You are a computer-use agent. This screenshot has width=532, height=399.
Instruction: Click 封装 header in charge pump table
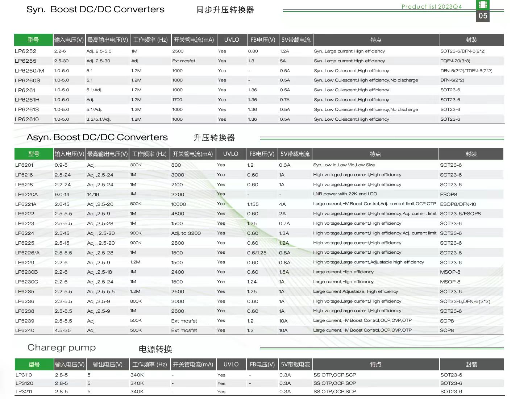(471, 364)
